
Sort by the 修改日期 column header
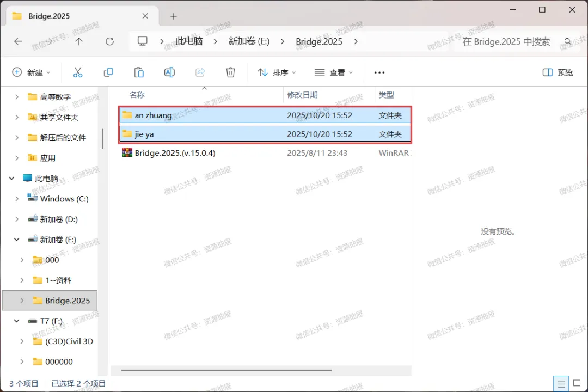[302, 95]
